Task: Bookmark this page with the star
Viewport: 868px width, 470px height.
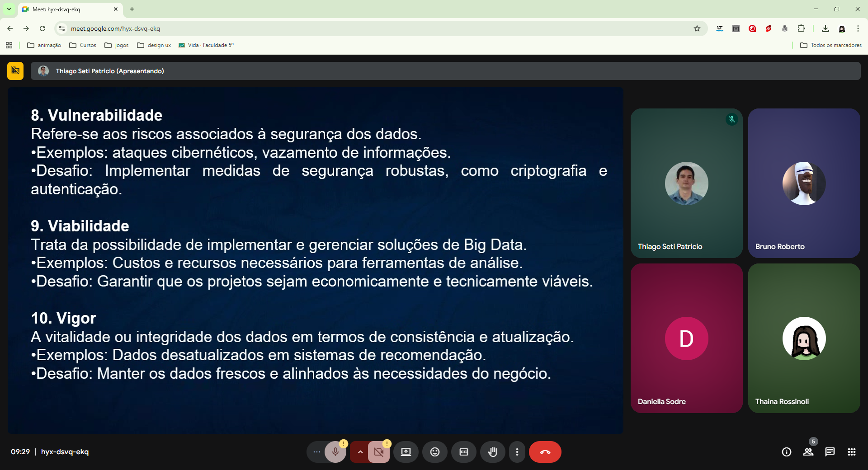Action: coord(697,28)
